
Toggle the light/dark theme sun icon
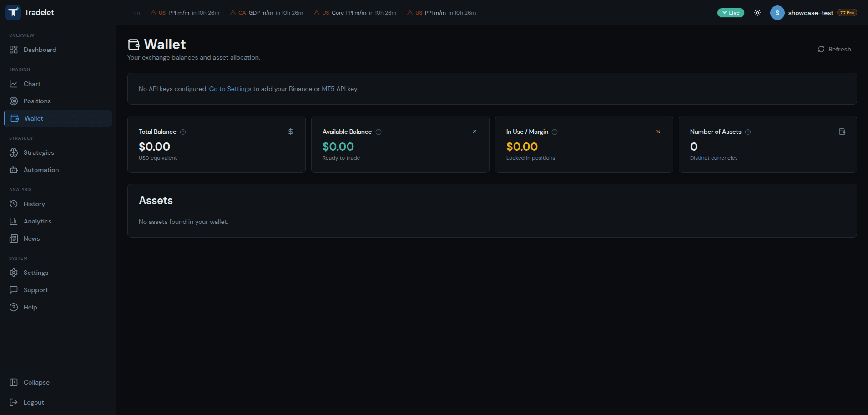757,13
